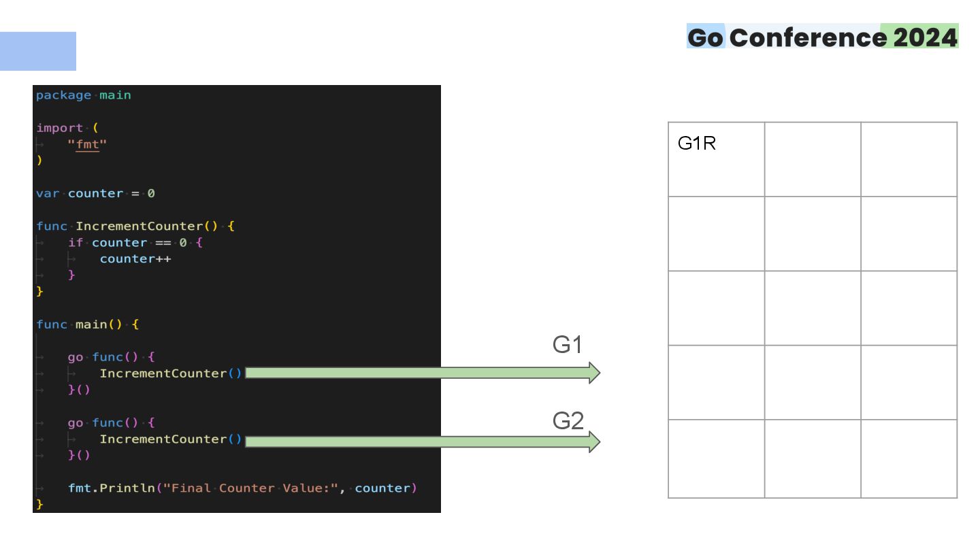Click the underlined "fmt" import string

(x=88, y=144)
